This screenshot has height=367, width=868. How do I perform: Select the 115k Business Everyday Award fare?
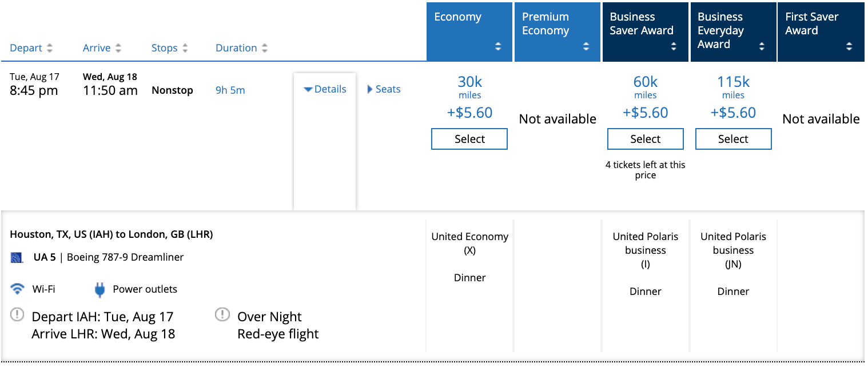733,138
